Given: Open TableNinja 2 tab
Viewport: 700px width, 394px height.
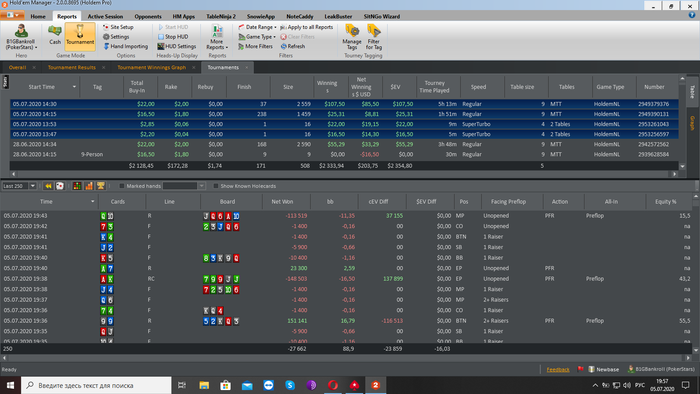Looking at the screenshot, I should pyautogui.click(x=221, y=17).
